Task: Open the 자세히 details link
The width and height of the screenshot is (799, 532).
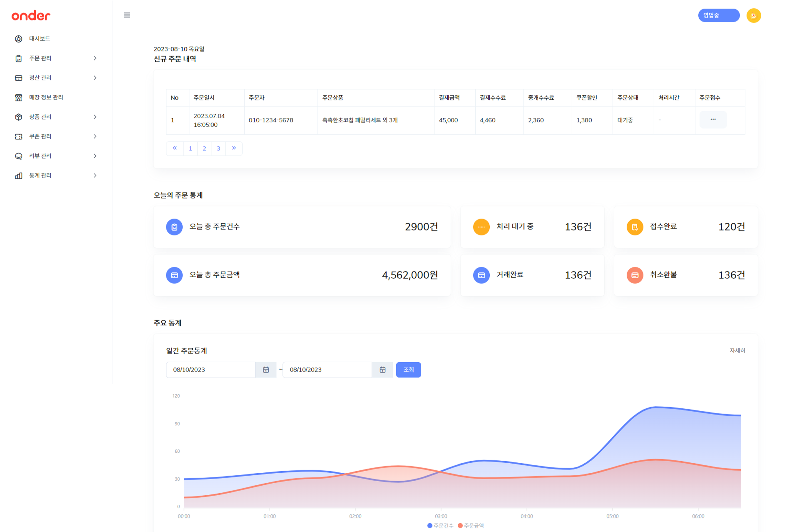Action: 737,350
